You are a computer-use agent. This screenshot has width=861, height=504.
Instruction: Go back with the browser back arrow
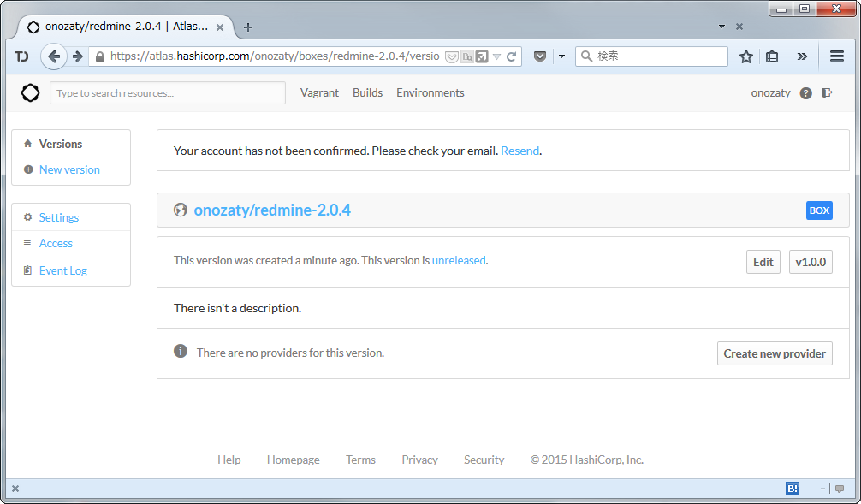pyautogui.click(x=54, y=56)
